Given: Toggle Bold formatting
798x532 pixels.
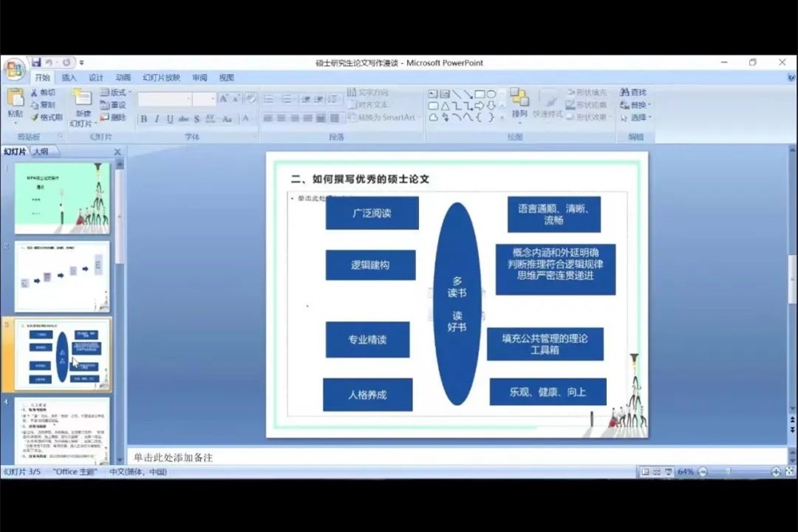Looking at the screenshot, I should (x=143, y=119).
